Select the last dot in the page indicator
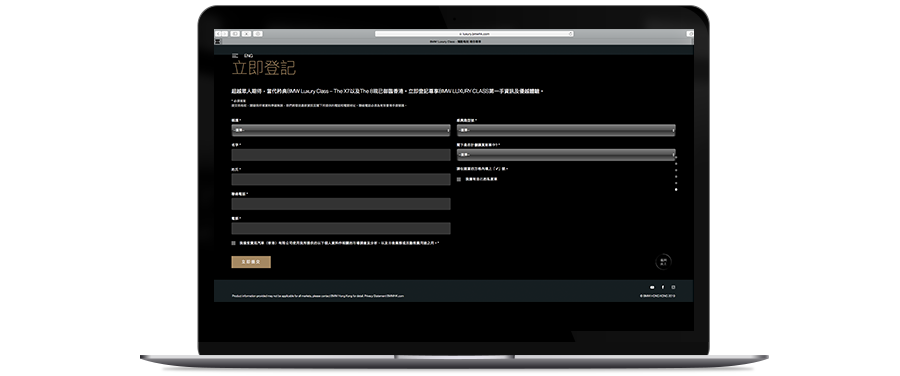 point(676,189)
